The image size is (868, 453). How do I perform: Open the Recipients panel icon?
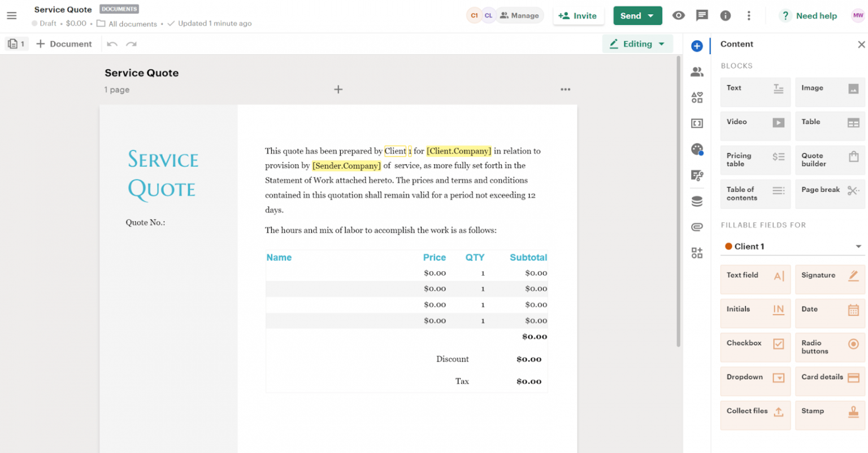point(697,72)
